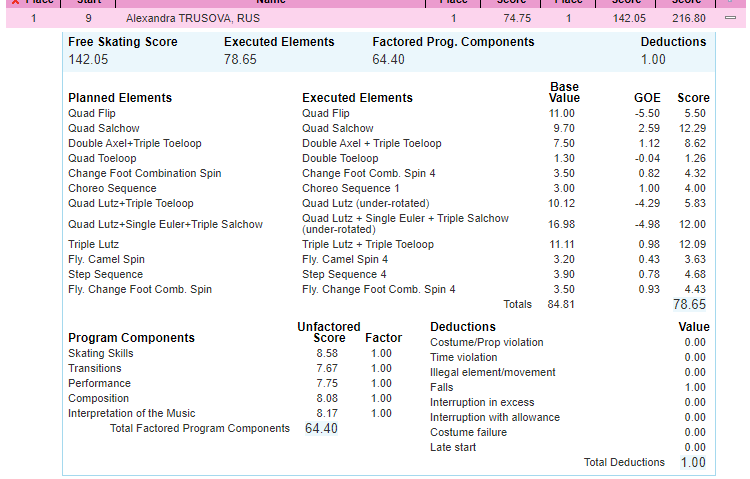Screen dimensions: 750x479
Task: Click the GOE column header
Action: coord(647,98)
